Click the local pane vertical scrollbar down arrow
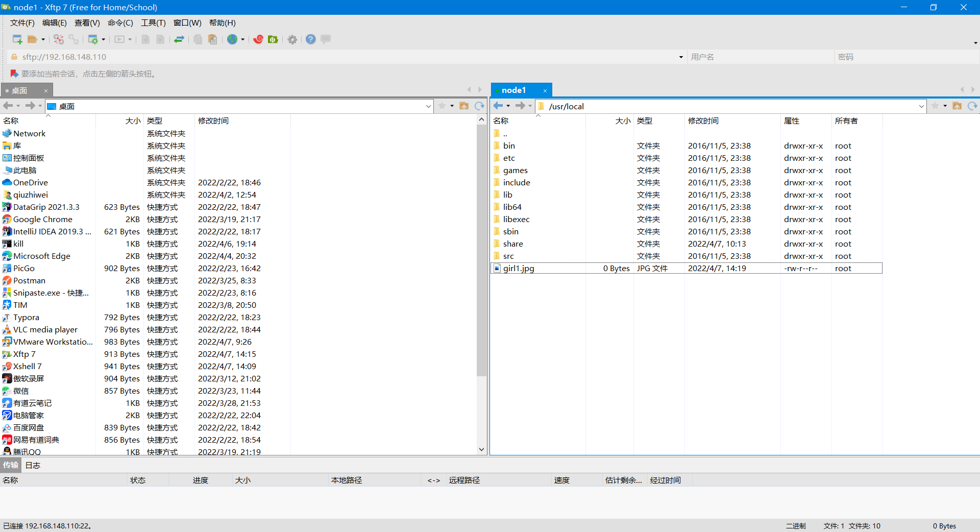The width and height of the screenshot is (980, 532). 481,449
